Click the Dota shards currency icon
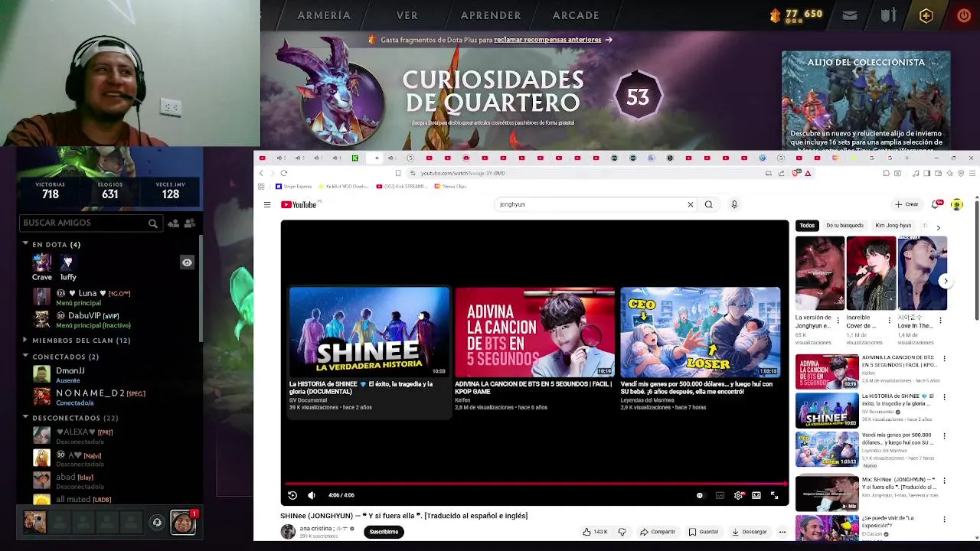The height and width of the screenshot is (551, 980). pyautogui.click(x=776, y=15)
